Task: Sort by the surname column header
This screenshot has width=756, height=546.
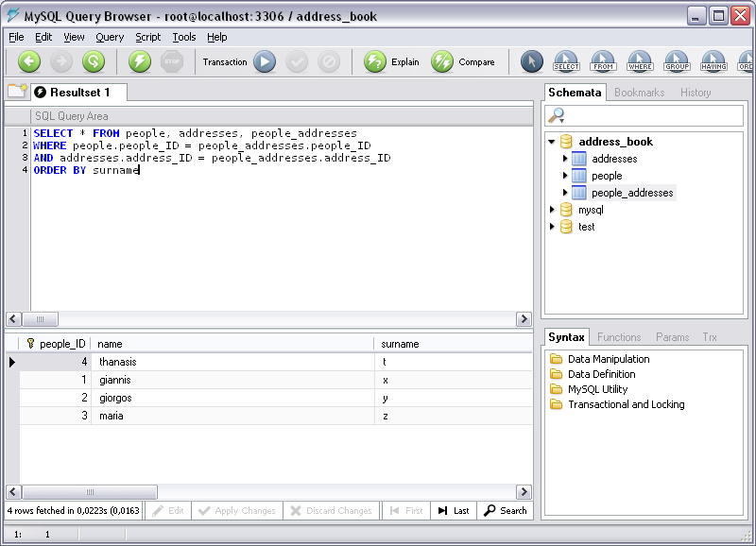Action: 453,344
